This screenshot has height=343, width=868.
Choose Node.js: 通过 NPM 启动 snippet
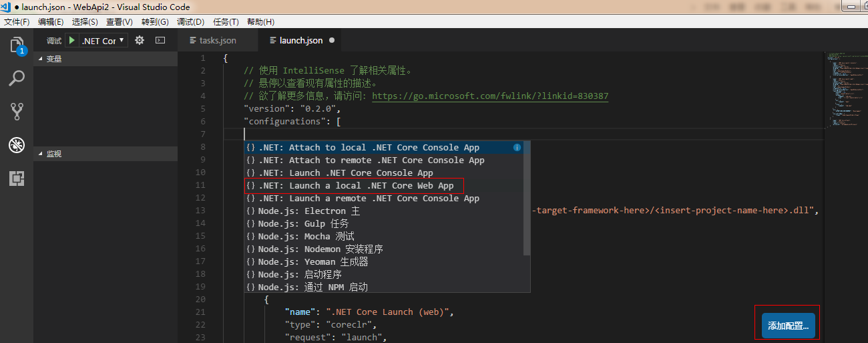(x=387, y=287)
